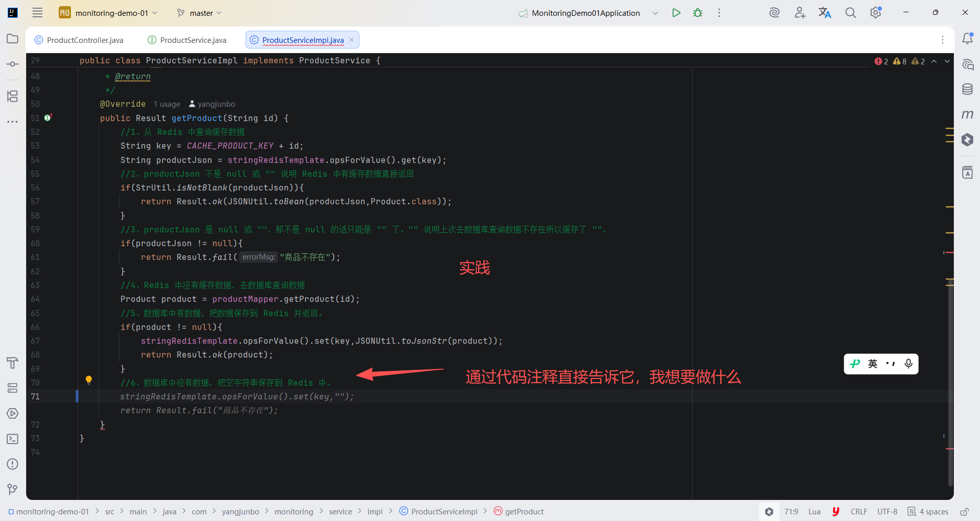Image resolution: width=980 pixels, height=521 pixels.
Task: Click the Lua status bar widget
Action: (815, 511)
